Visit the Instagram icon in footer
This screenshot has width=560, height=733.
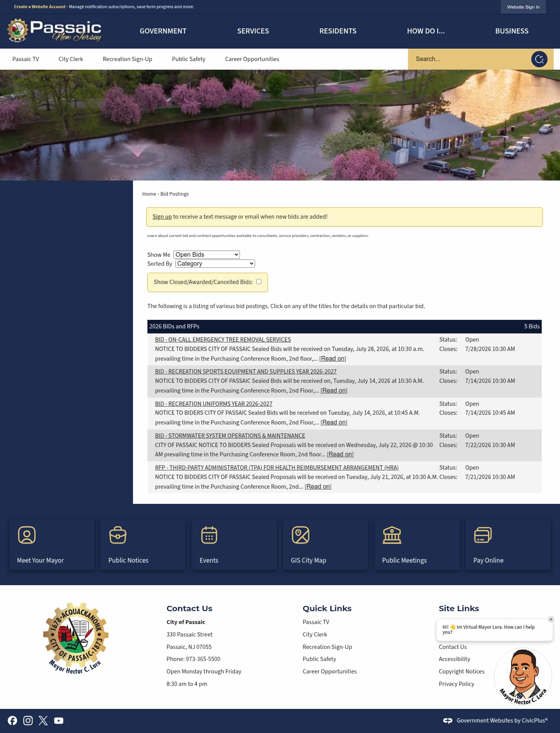(x=28, y=721)
